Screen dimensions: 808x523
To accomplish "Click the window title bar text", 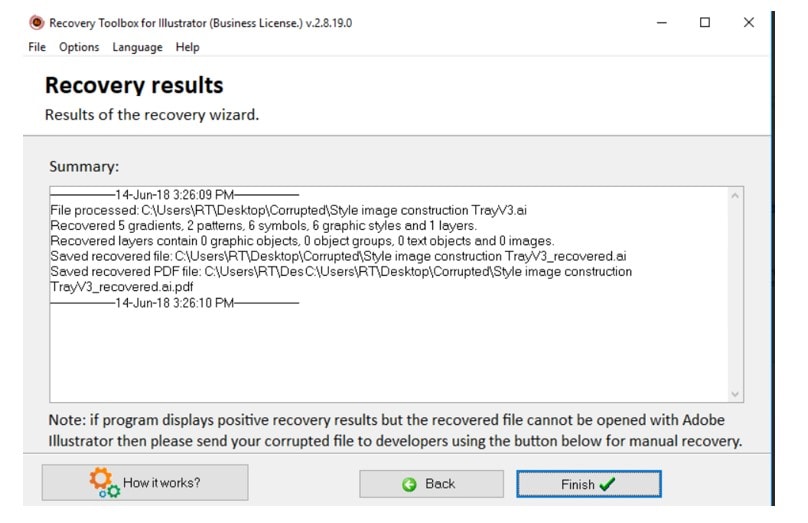I will click(200, 23).
